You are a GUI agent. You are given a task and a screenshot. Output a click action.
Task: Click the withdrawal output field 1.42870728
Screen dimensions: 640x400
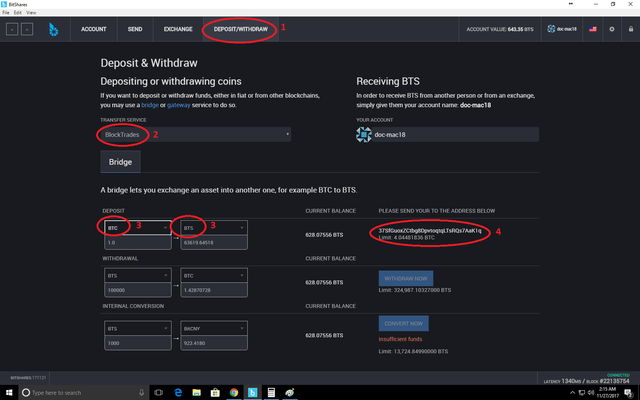[x=214, y=290]
